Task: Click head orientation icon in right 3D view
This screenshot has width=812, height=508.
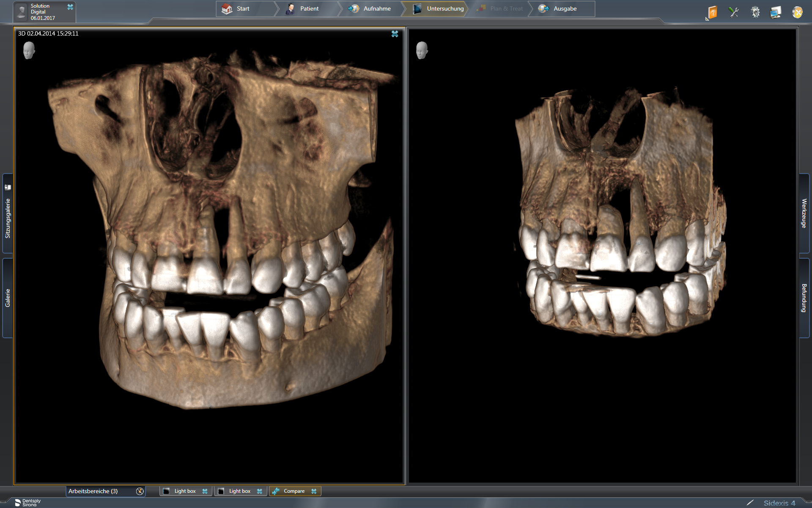Action: [x=422, y=50]
